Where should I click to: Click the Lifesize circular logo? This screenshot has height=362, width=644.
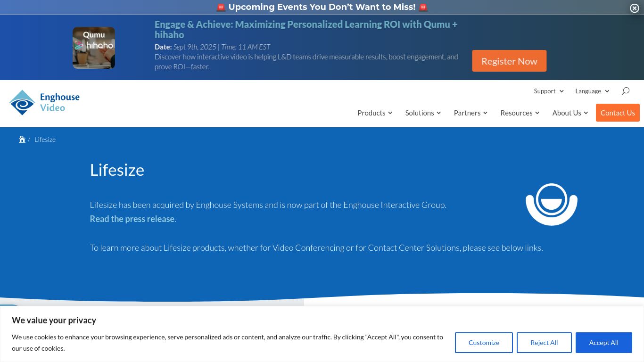coord(552,204)
